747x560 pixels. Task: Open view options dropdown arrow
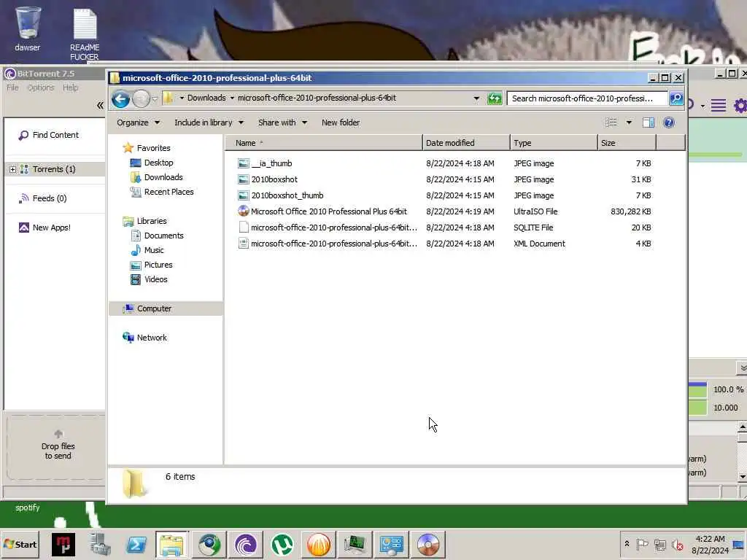[629, 122]
